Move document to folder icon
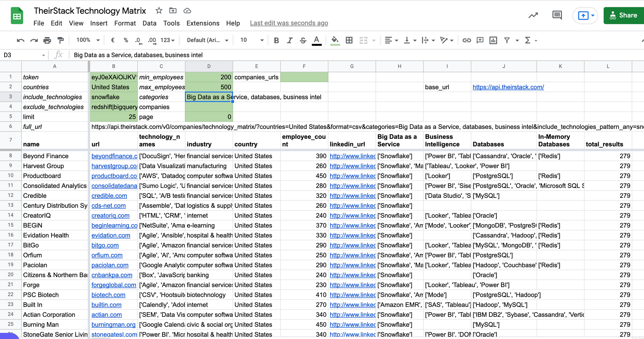Image resolution: width=644 pixels, height=339 pixels. tap(173, 11)
